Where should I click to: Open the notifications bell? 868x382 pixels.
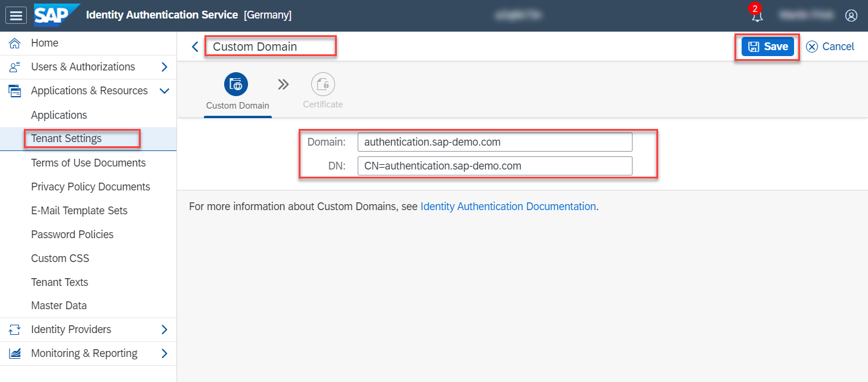pos(757,16)
